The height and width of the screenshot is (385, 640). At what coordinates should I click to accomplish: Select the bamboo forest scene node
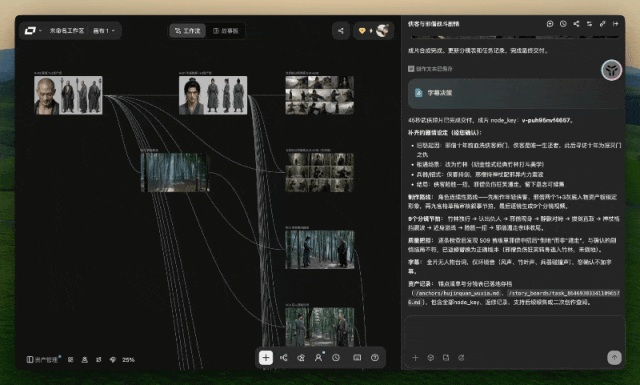click(x=175, y=172)
